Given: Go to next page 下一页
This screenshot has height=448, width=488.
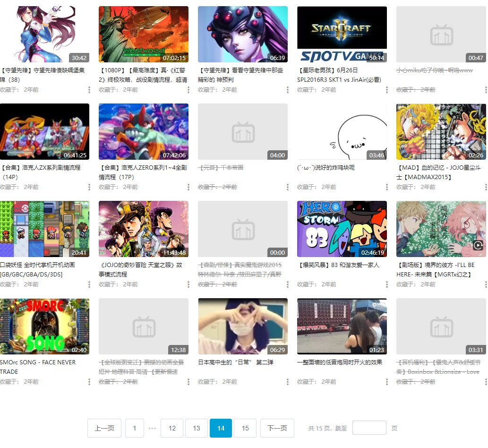Looking at the screenshot, I should [277, 428].
